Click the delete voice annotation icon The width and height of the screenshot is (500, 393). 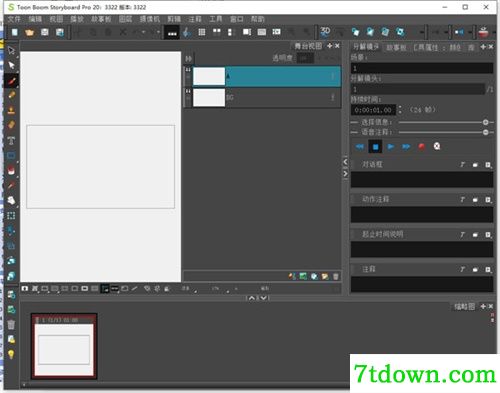[437, 146]
